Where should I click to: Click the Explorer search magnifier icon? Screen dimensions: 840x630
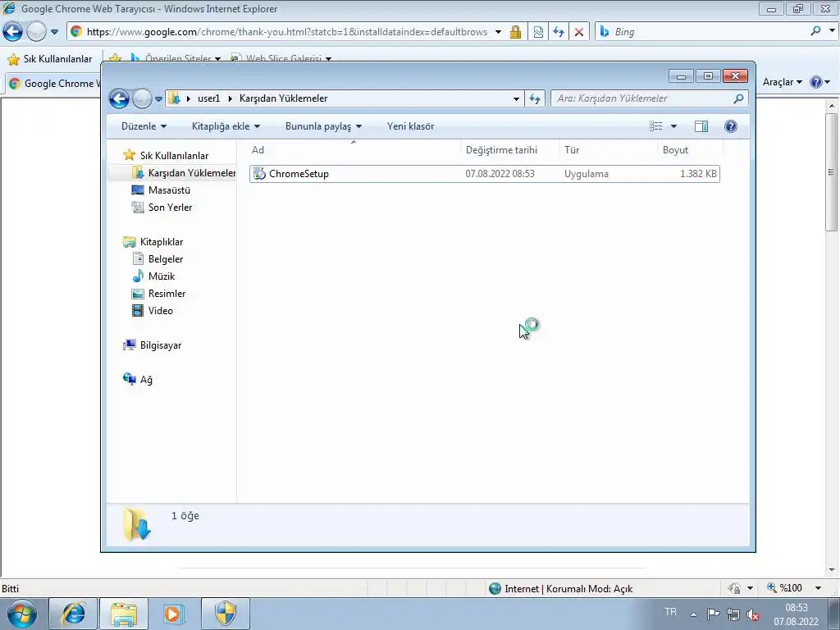point(738,98)
